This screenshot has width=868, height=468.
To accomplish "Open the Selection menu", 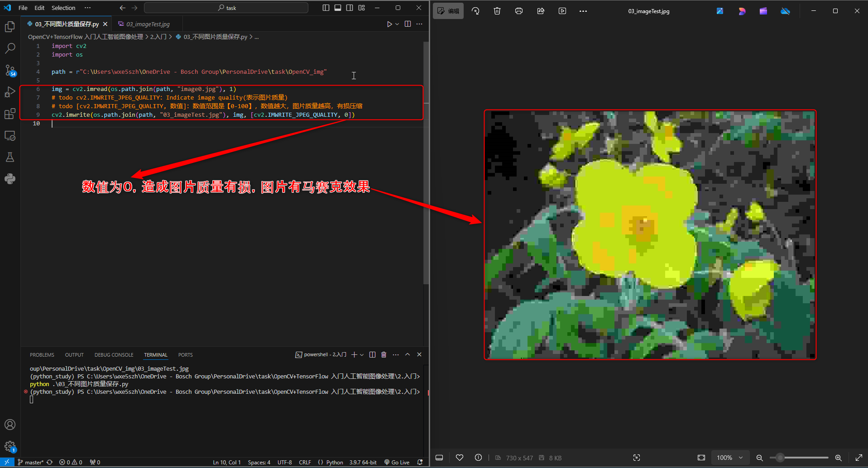I will pos(63,8).
